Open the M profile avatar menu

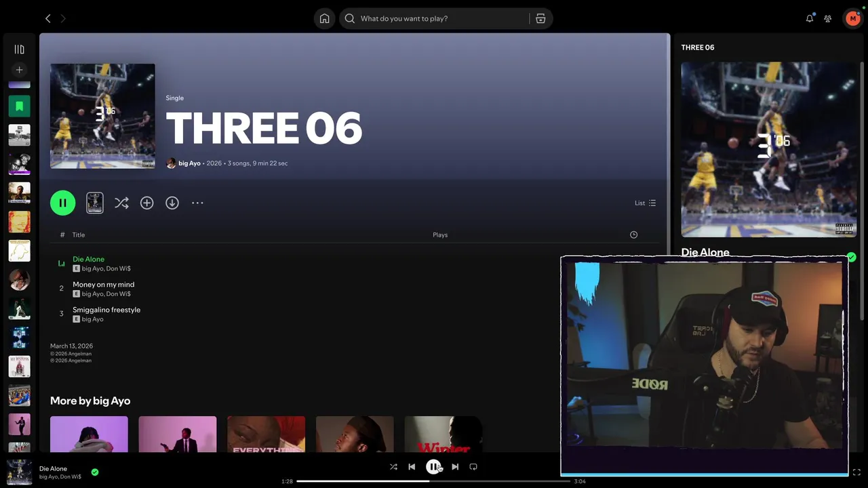852,18
